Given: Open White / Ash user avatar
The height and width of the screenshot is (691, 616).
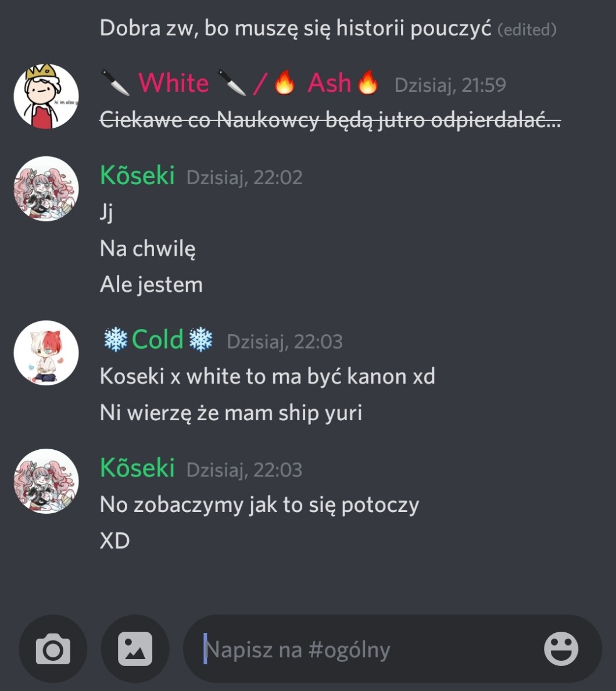Looking at the screenshot, I should [46, 96].
